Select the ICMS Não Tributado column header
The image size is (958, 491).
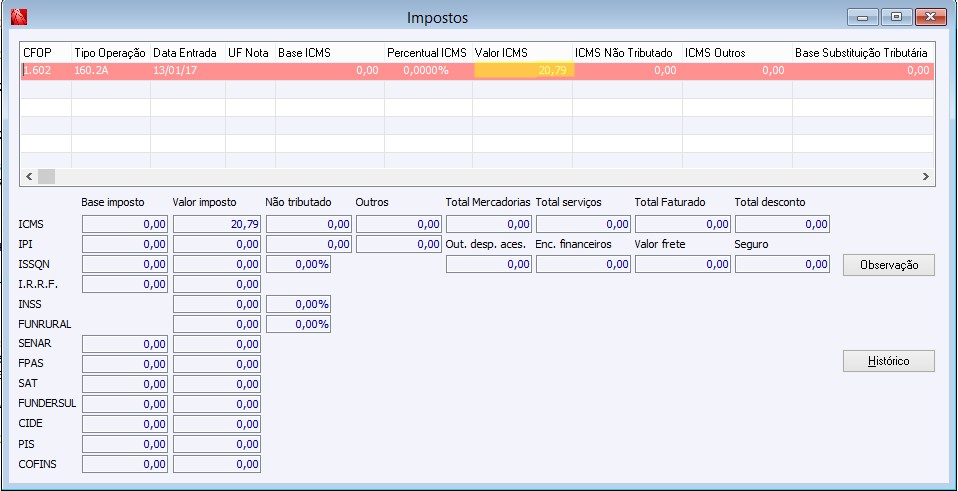(x=627, y=53)
